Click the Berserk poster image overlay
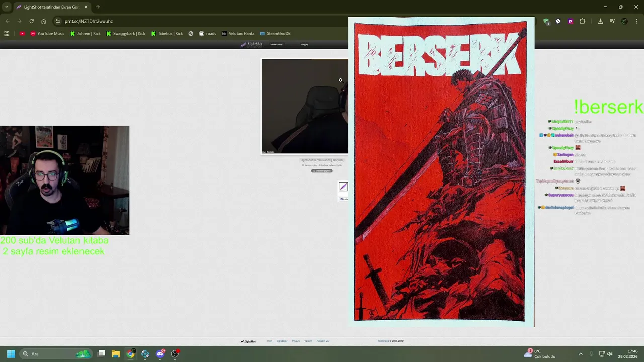The height and width of the screenshot is (362, 644). tap(441, 172)
